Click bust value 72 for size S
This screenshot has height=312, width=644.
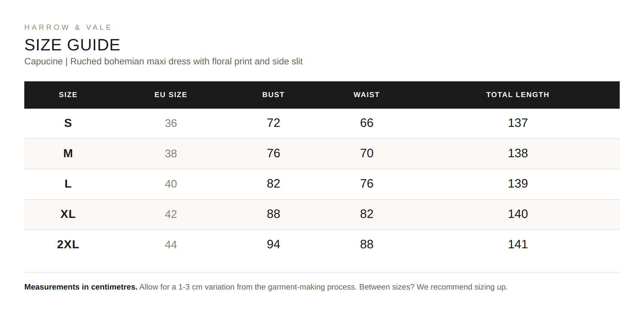pyautogui.click(x=273, y=123)
